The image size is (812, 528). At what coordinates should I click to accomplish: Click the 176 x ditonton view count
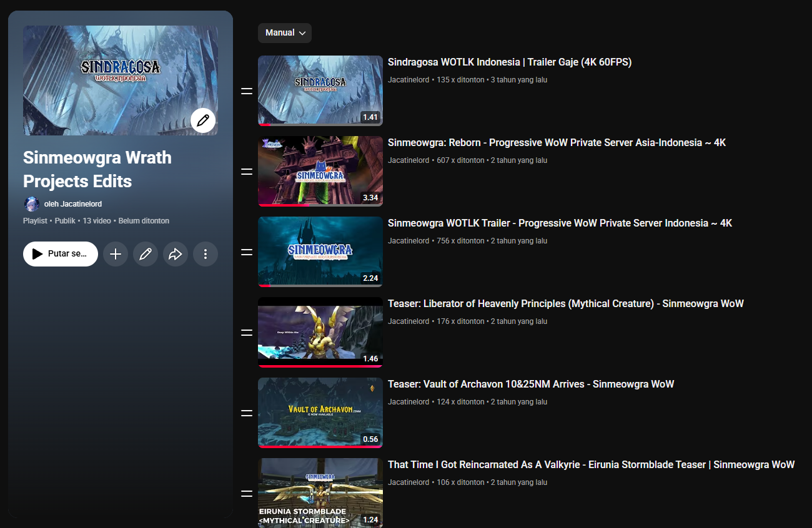460,321
